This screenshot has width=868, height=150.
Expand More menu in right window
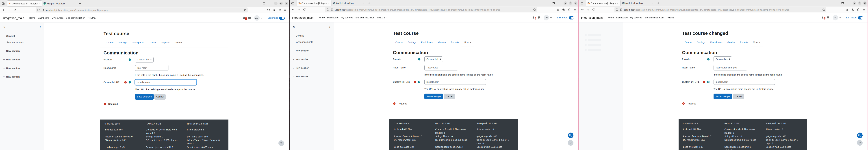coord(756,42)
